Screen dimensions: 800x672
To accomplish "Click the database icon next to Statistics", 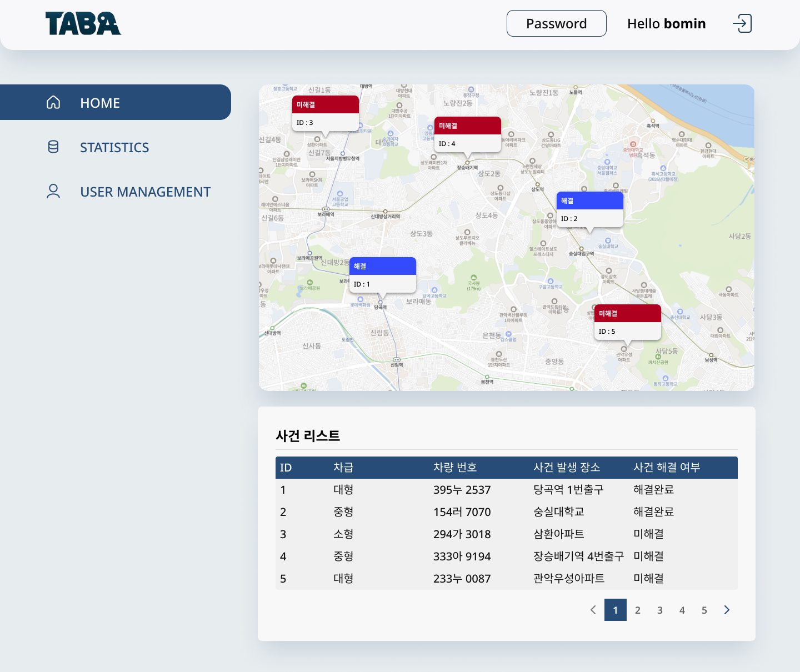I will pyautogui.click(x=53, y=147).
